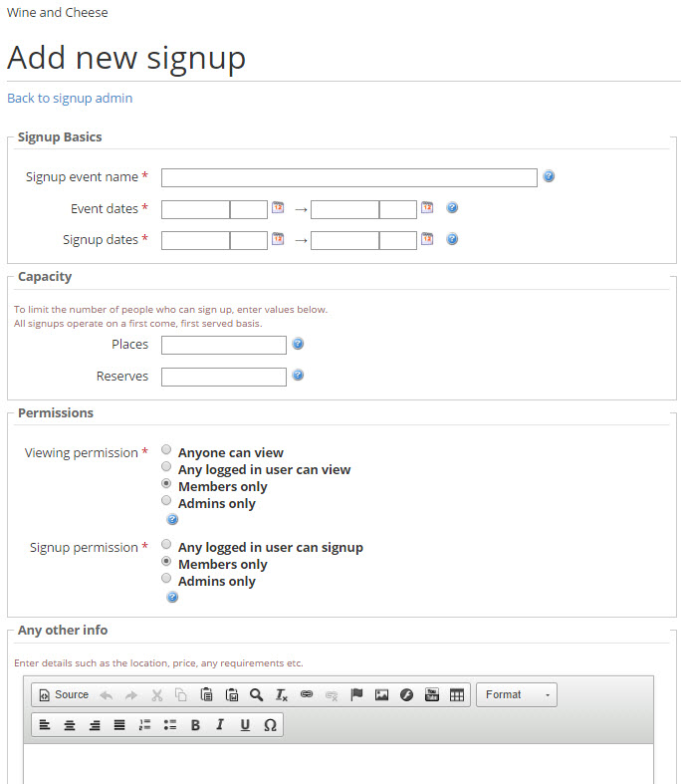Open the Find magnifier tool in the editor
This screenshot has height=784, width=681.
[256, 694]
